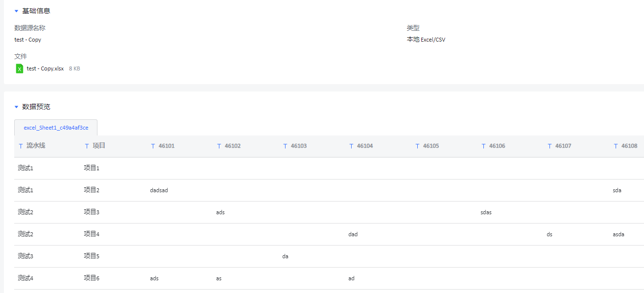This screenshot has height=293, width=644.
Task: Click the 项目5 cell
Action: 92,256
